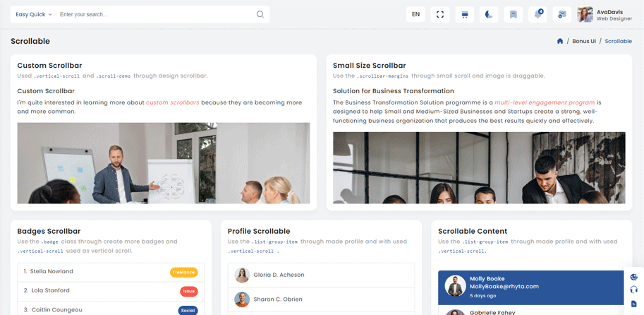
Task: Open notifications bell icon
Action: (x=538, y=14)
